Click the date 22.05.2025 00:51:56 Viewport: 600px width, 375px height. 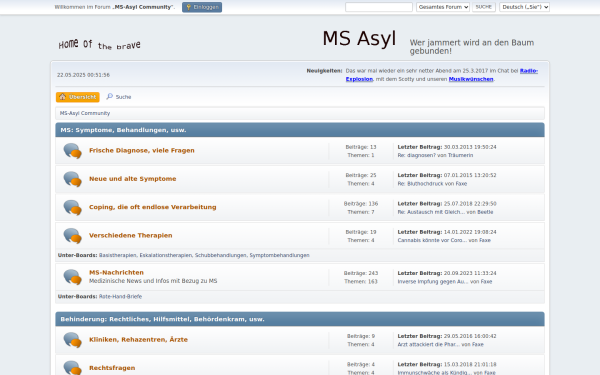click(83, 75)
